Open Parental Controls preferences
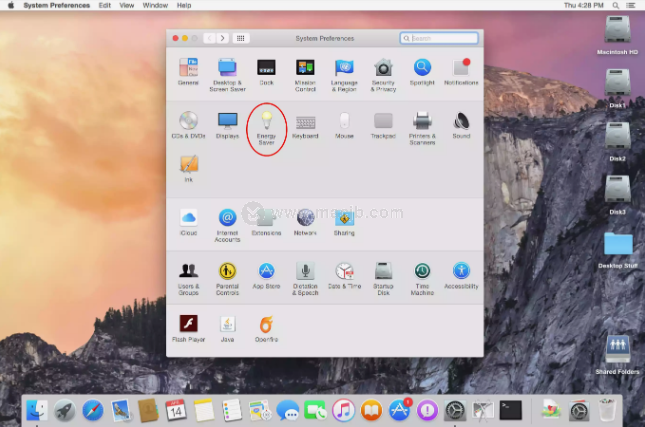Viewport: 645px width, 427px height. 227,278
